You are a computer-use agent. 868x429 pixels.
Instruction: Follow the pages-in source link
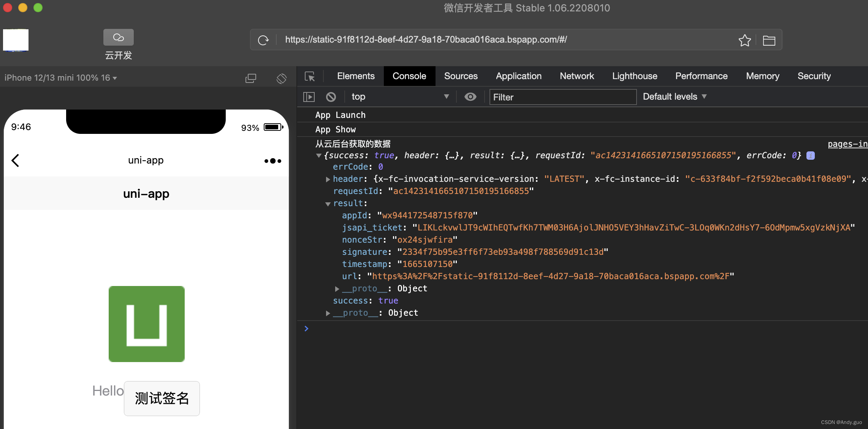click(x=847, y=144)
